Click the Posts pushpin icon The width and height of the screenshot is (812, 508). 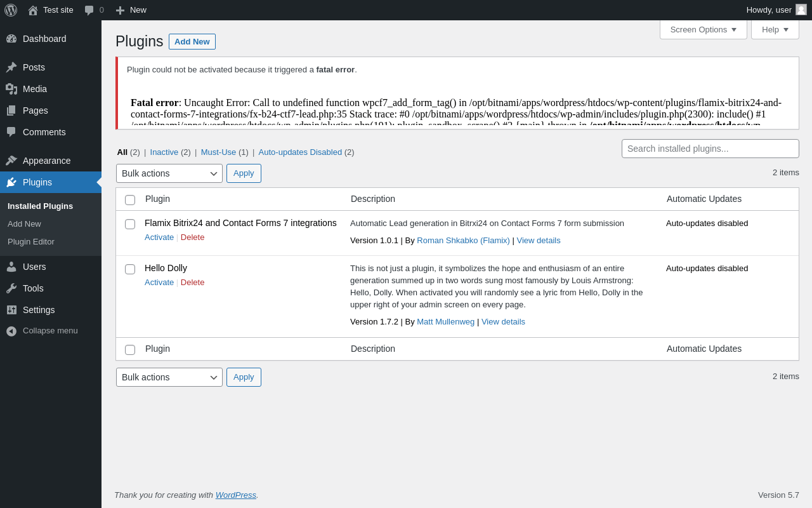(x=11, y=67)
